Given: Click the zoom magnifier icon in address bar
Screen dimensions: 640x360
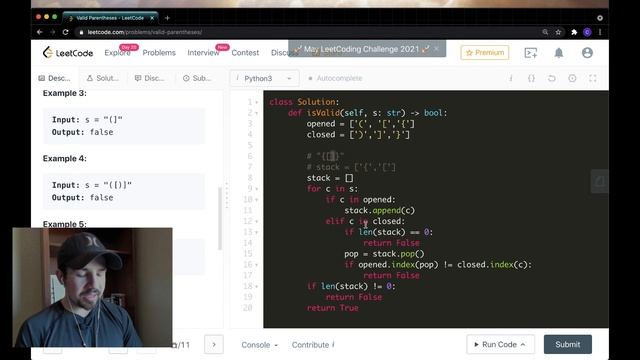Looking at the screenshot, I should coord(545,32).
